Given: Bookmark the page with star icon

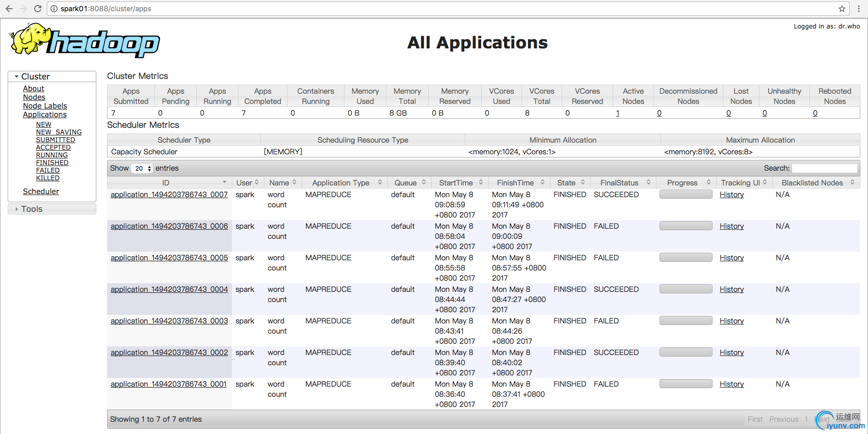Looking at the screenshot, I should point(842,9).
